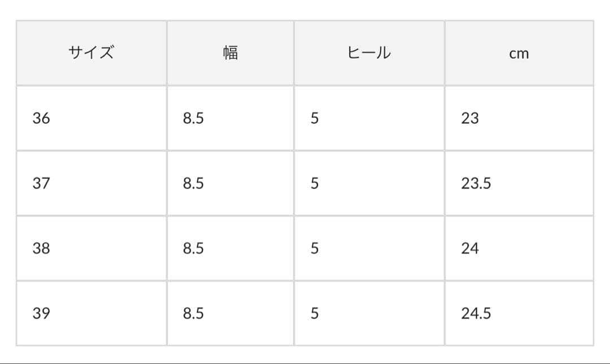The height and width of the screenshot is (364, 610).
Task: Click width 8.5 in size 39 row
Action: pos(193,313)
